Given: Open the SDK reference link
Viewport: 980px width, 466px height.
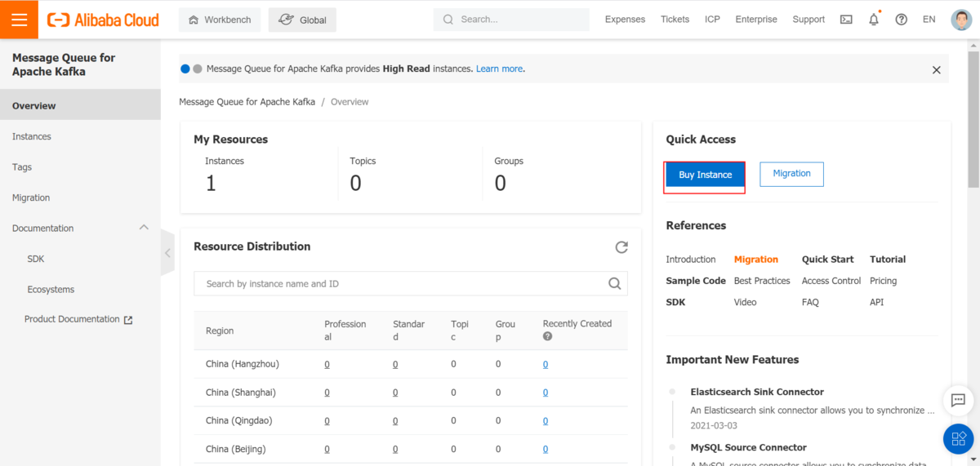Looking at the screenshot, I should (x=675, y=302).
